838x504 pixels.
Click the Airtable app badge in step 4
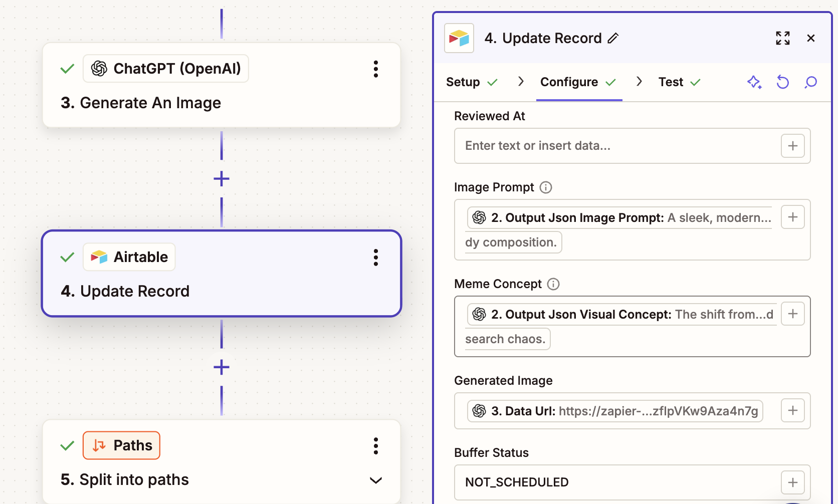pos(129,257)
